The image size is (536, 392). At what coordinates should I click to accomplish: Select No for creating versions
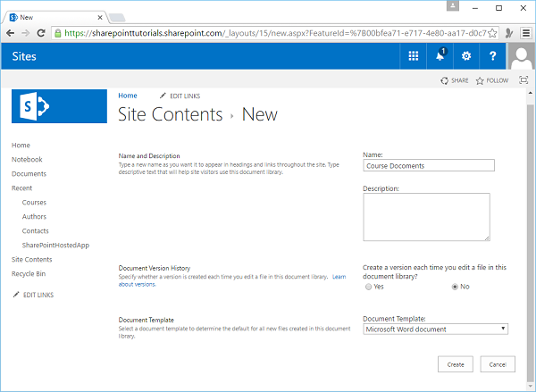(x=456, y=287)
